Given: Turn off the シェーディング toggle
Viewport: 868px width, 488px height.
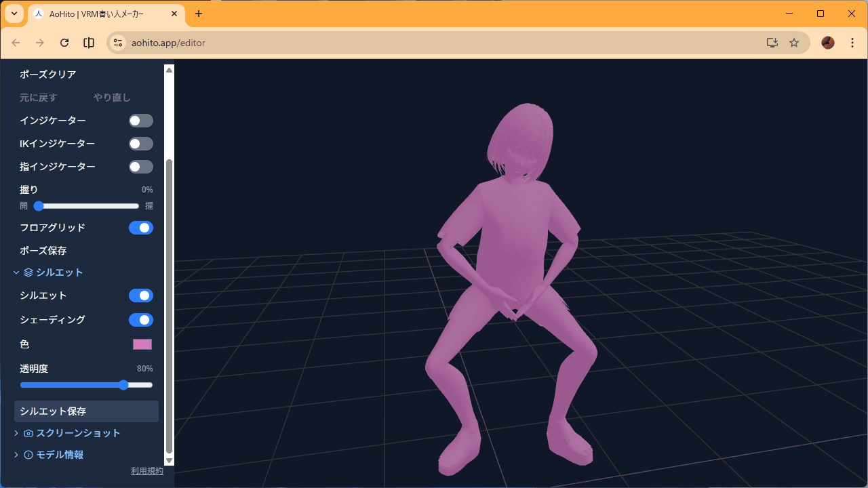Looking at the screenshot, I should 140,320.
